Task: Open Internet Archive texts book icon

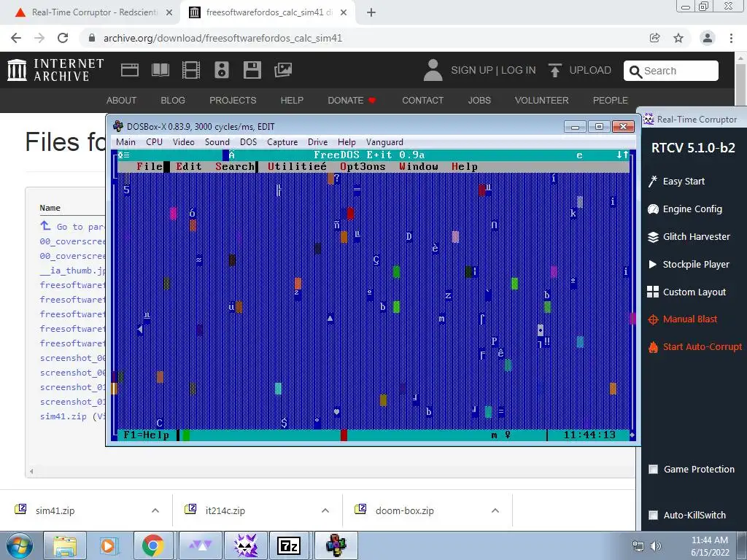Action: (x=160, y=70)
